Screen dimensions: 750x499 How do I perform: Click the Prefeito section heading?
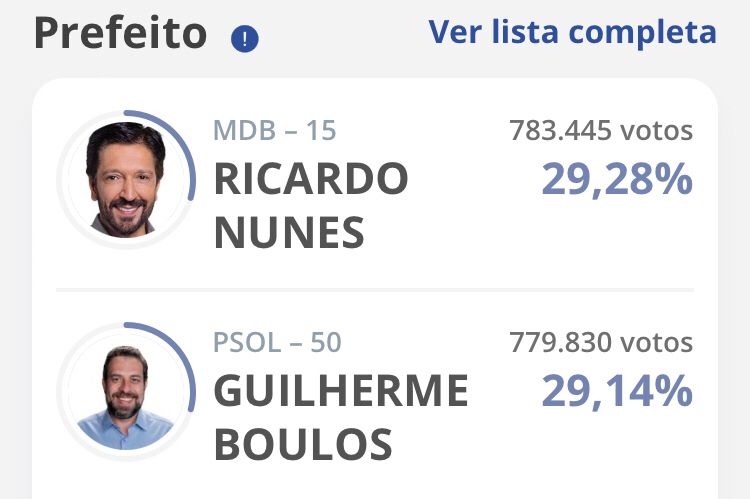[121, 33]
